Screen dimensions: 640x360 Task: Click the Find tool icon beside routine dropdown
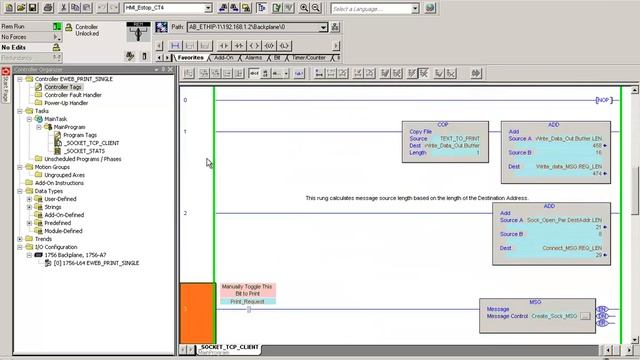point(223,8)
